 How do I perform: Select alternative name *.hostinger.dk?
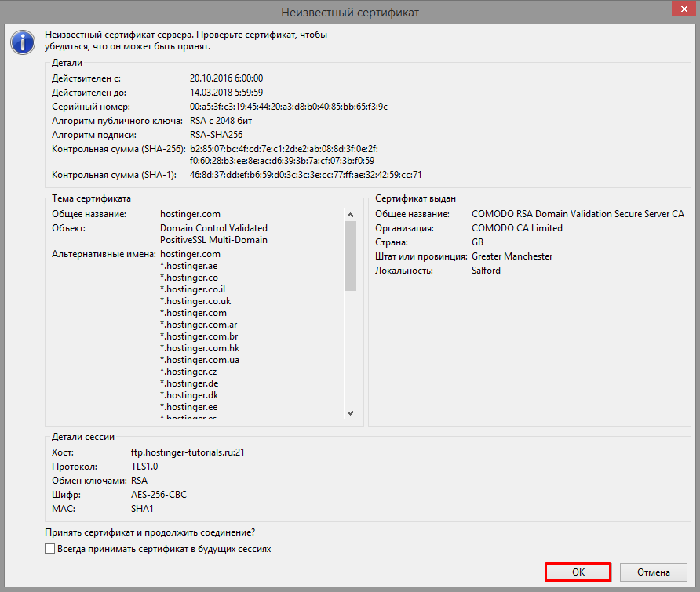189,395
